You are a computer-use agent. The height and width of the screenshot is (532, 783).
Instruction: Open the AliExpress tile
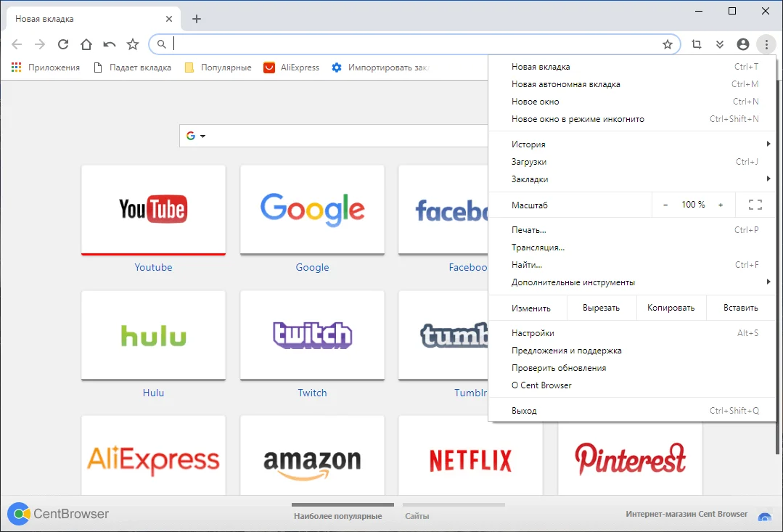[153, 455]
